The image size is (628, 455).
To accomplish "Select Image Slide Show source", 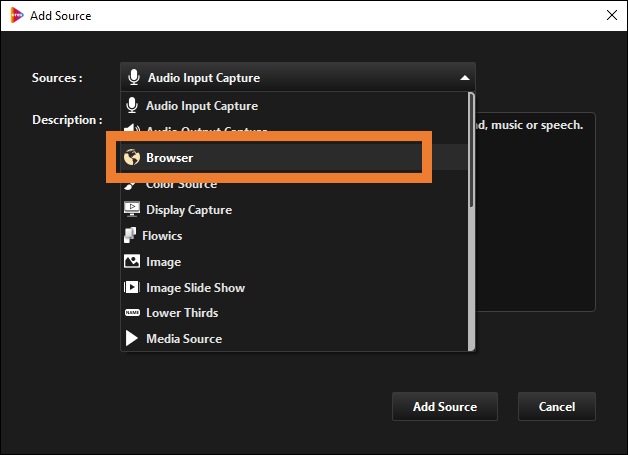I will (x=294, y=288).
